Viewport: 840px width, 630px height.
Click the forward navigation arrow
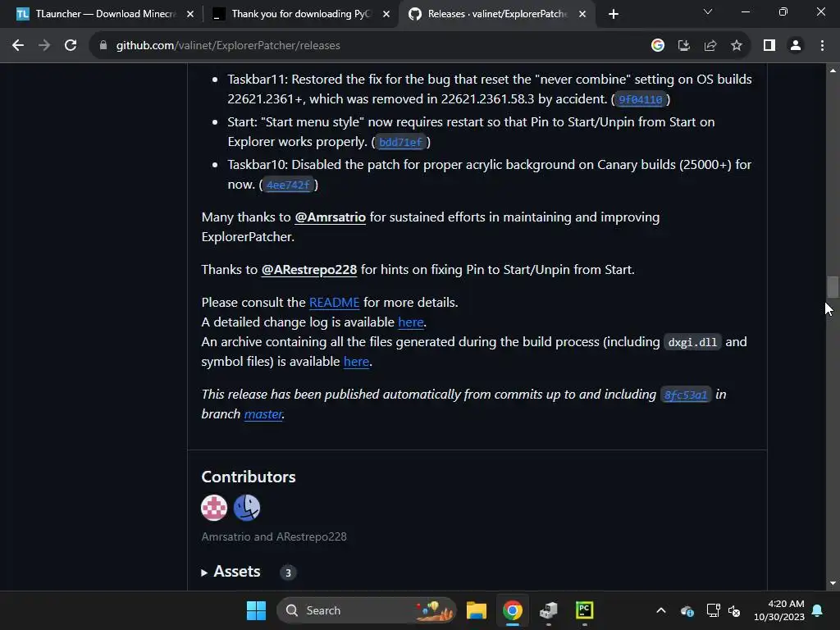[44, 46]
